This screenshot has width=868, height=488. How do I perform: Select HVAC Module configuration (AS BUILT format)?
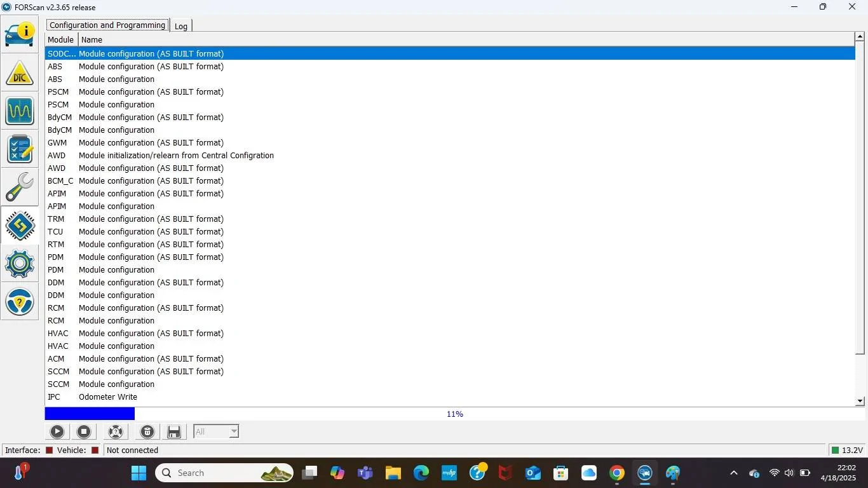click(x=450, y=334)
